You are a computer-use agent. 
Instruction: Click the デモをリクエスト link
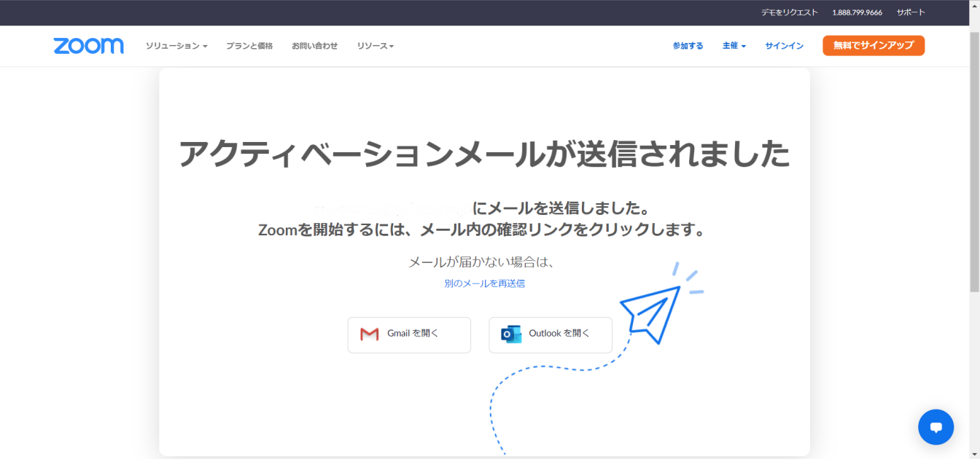coord(789,12)
